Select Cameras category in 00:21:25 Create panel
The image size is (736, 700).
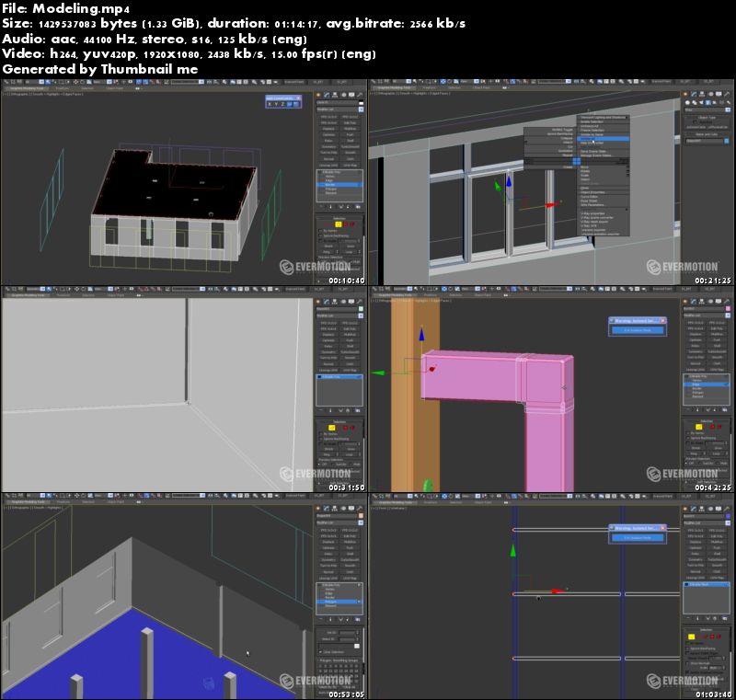707,102
